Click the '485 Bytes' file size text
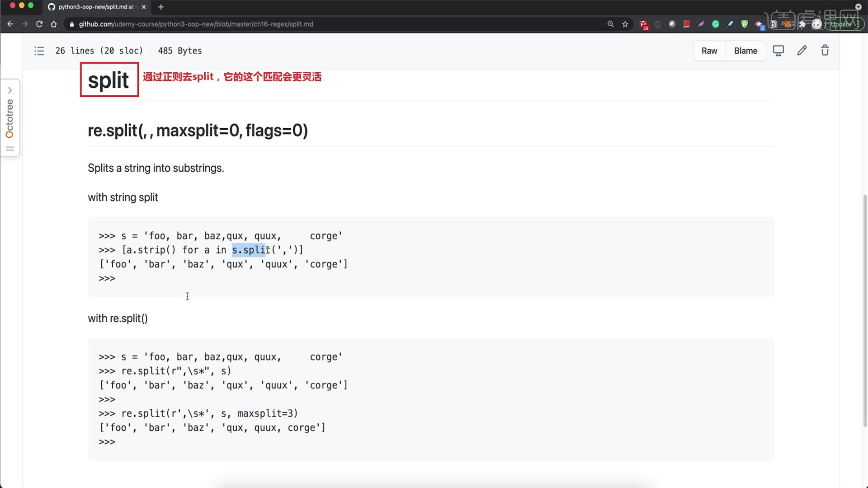 [180, 51]
